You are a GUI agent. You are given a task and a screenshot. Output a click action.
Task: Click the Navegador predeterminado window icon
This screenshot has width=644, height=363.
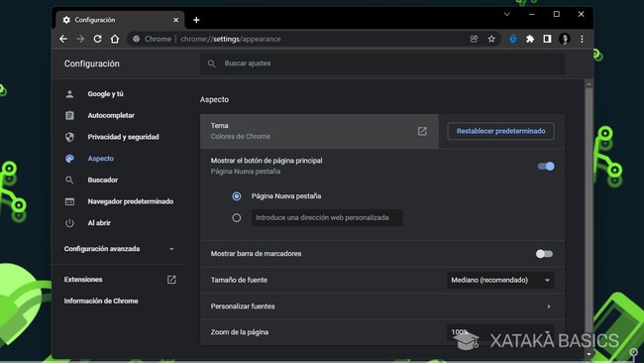[69, 201]
